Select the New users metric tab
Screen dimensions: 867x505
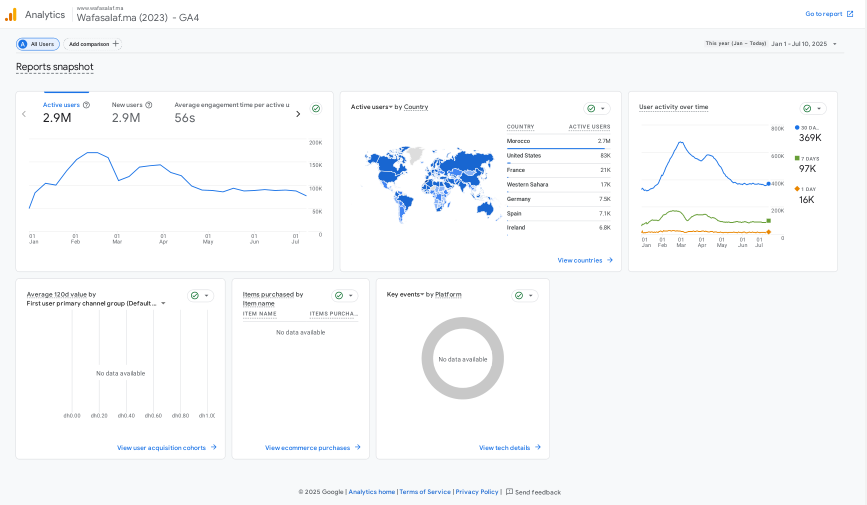click(x=132, y=112)
